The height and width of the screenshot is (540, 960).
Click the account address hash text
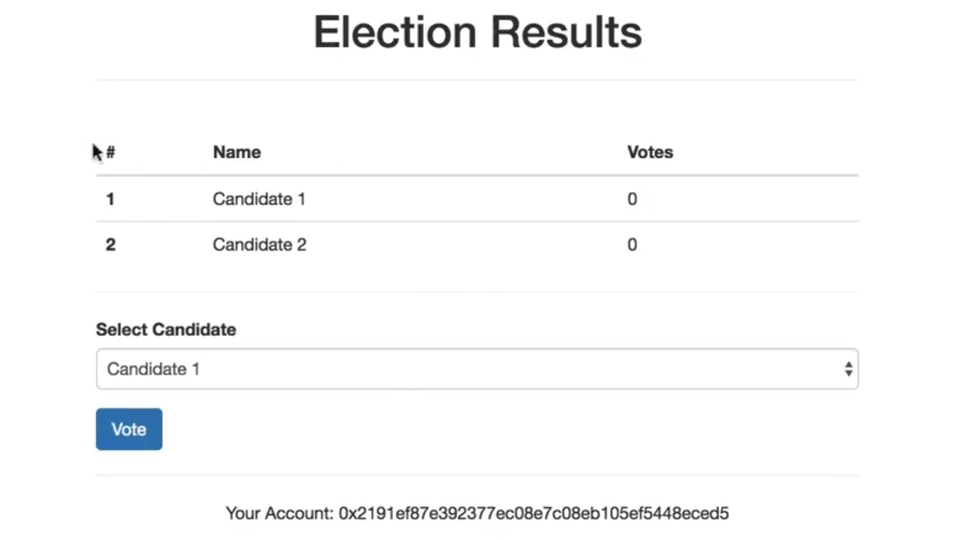pos(534,514)
